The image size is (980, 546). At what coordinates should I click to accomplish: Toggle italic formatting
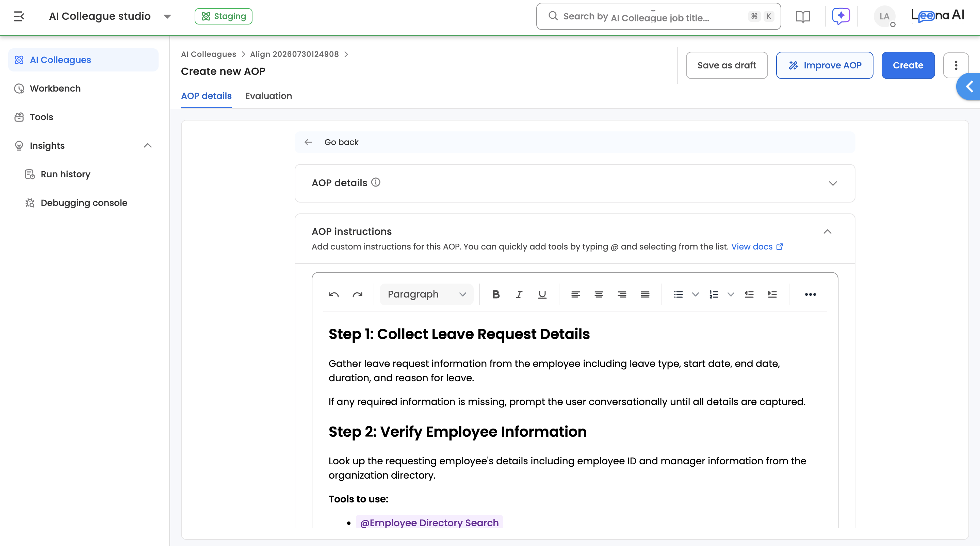point(519,294)
